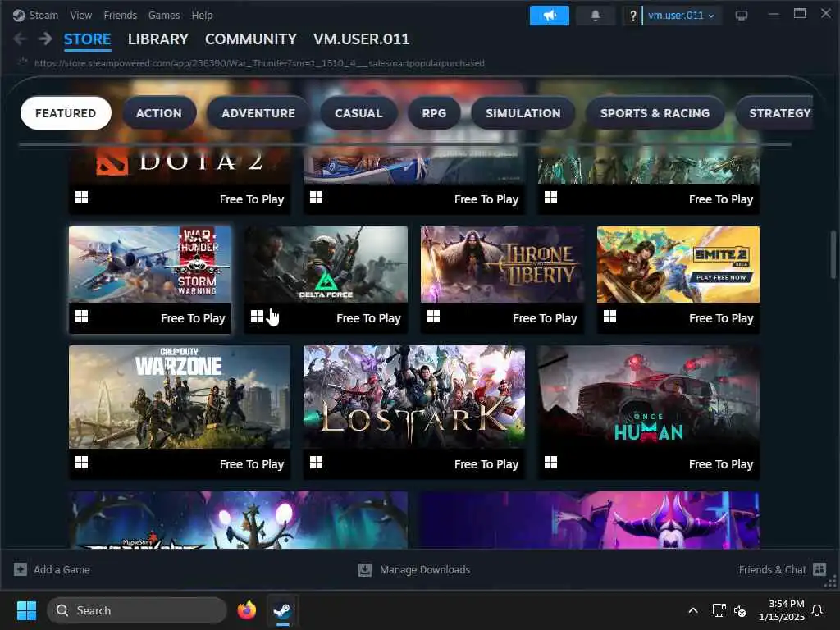
Task: Click the Steam logo icon in menu bar
Action: [x=19, y=16]
